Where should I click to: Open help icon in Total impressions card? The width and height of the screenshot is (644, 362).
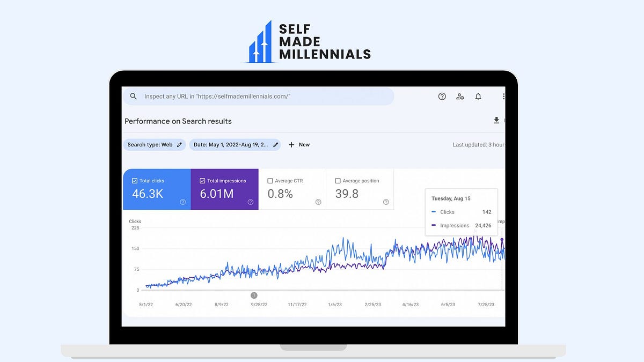tap(251, 202)
